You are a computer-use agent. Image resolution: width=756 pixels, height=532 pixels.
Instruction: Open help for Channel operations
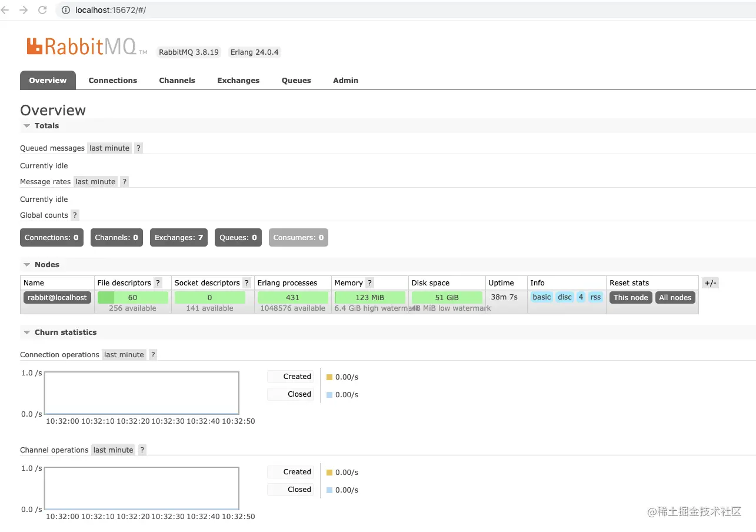coord(142,450)
